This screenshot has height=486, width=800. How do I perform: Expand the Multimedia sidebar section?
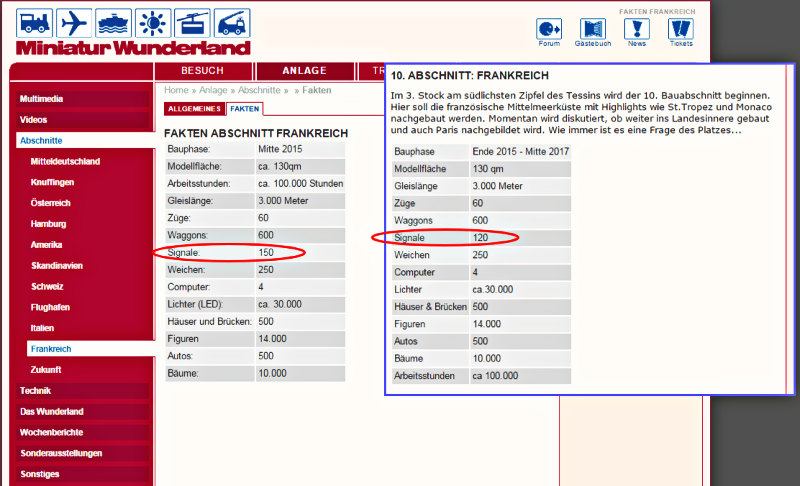[x=41, y=99]
